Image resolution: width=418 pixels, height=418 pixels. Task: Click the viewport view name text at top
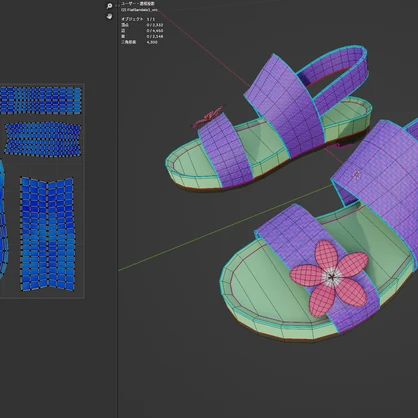coord(137,4)
